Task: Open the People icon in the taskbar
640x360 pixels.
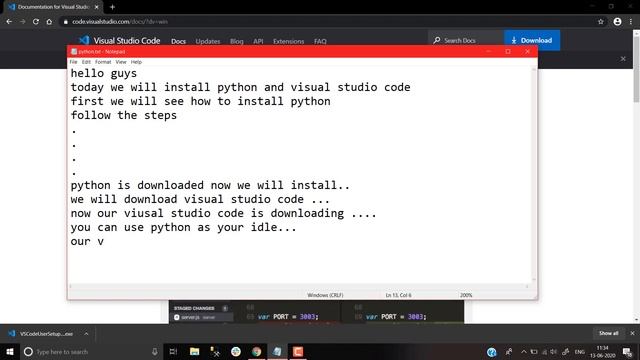Action: click(x=509, y=352)
